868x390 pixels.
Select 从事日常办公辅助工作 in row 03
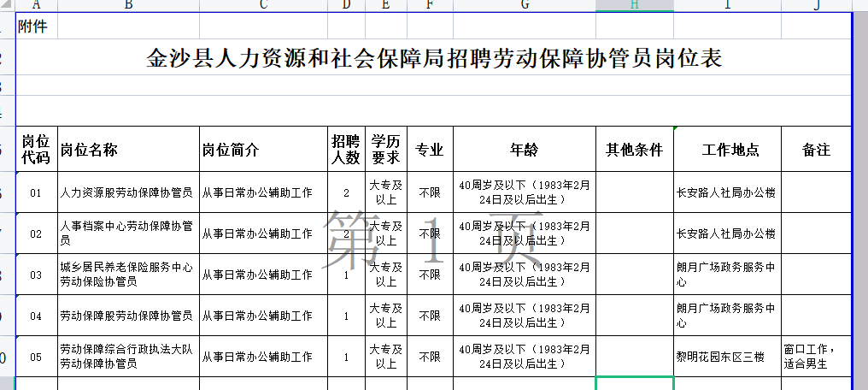(x=263, y=275)
